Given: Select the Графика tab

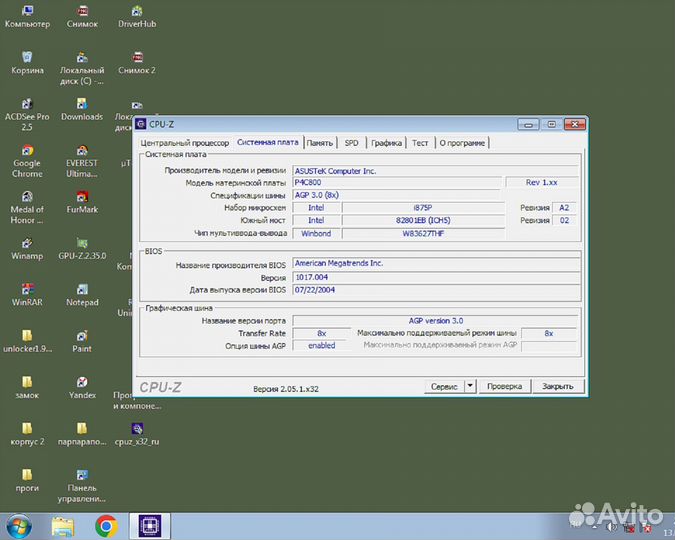Looking at the screenshot, I should pyautogui.click(x=386, y=143).
